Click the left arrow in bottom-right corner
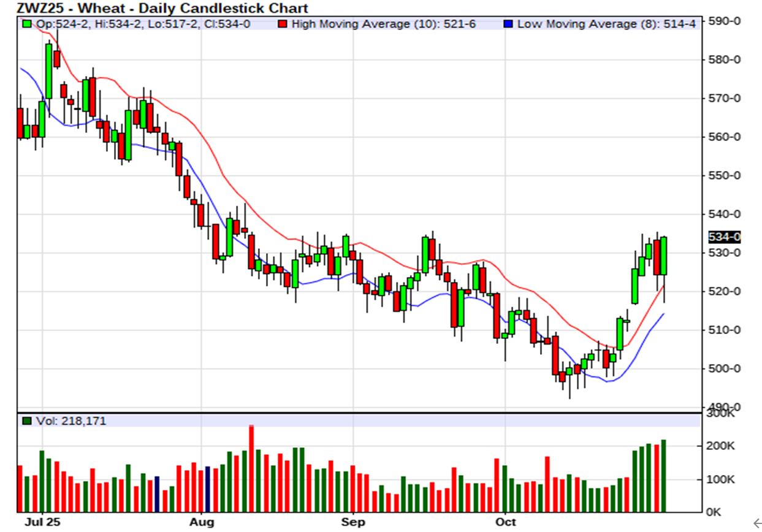The height and width of the screenshot is (532, 762). point(756,522)
